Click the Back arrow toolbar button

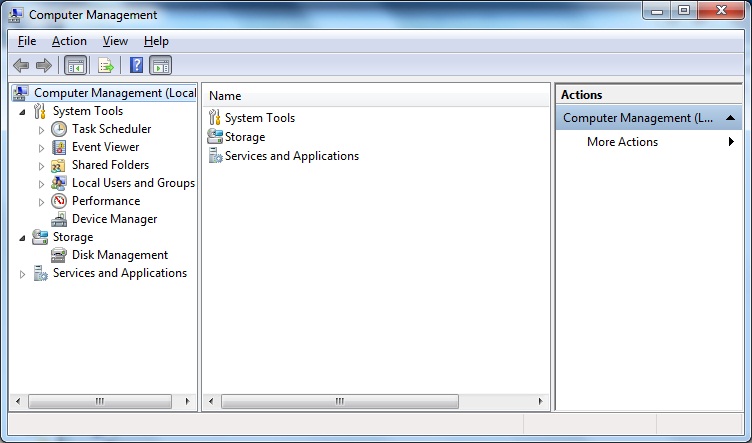(21, 65)
